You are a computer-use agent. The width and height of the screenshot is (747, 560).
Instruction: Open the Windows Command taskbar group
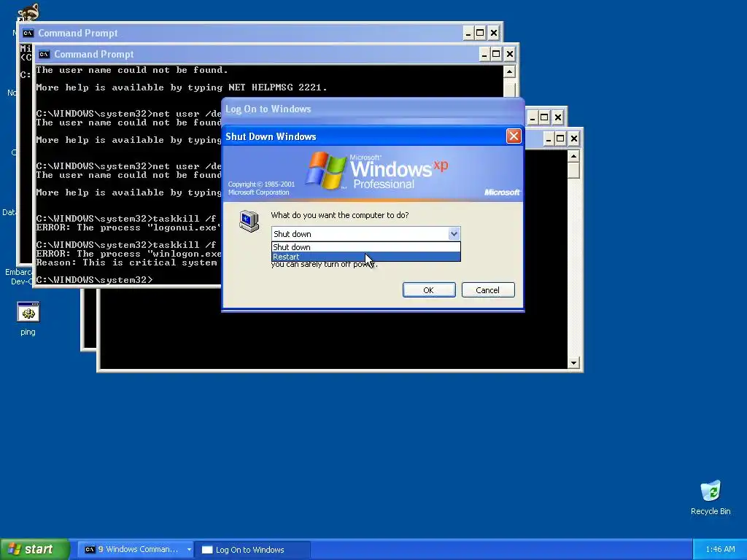[136, 550]
